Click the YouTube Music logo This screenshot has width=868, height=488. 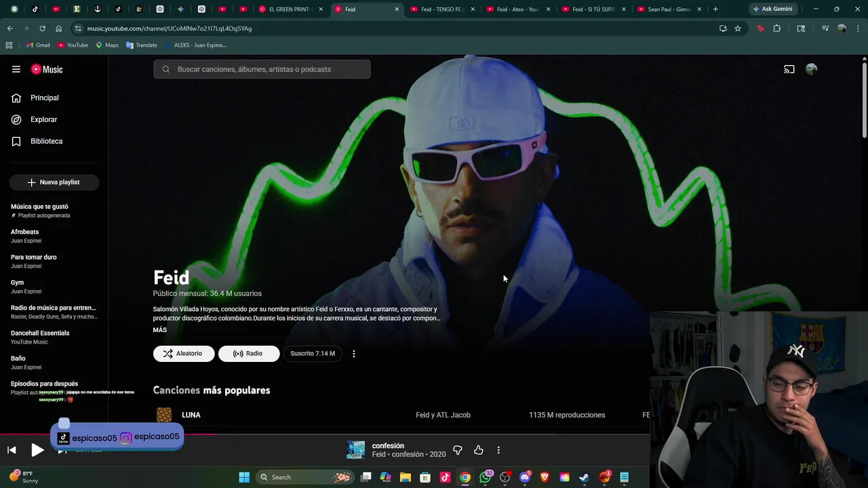pos(47,69)
